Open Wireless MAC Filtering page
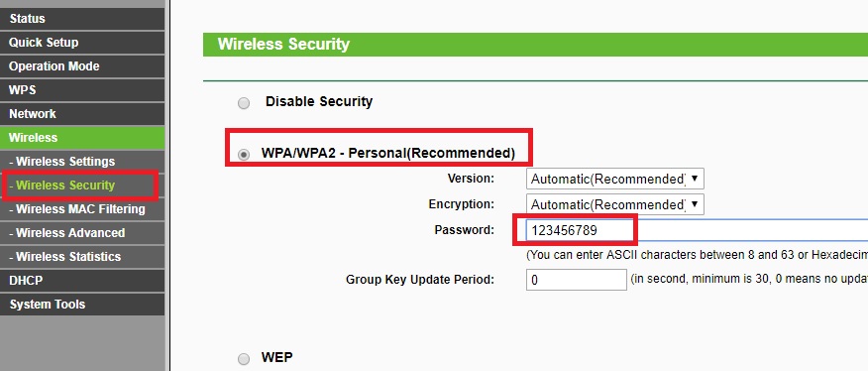This screenshot has width=868, height=371. (x=82, y=209)
